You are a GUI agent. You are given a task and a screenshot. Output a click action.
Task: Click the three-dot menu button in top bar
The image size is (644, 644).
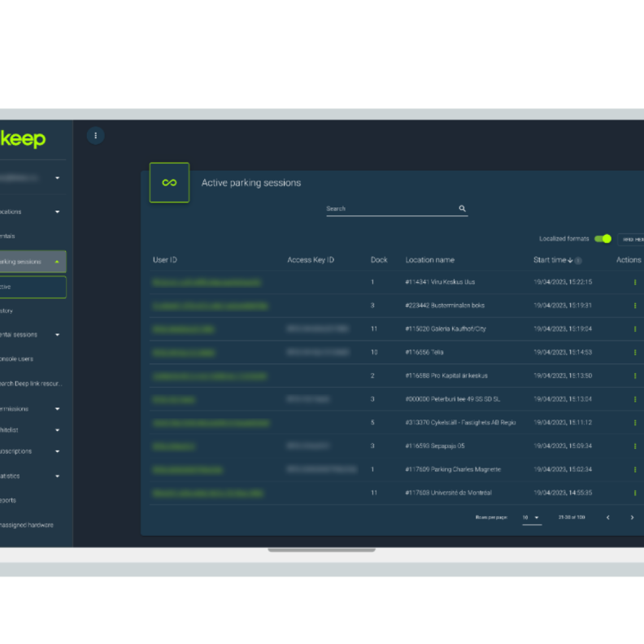(95, 136)
